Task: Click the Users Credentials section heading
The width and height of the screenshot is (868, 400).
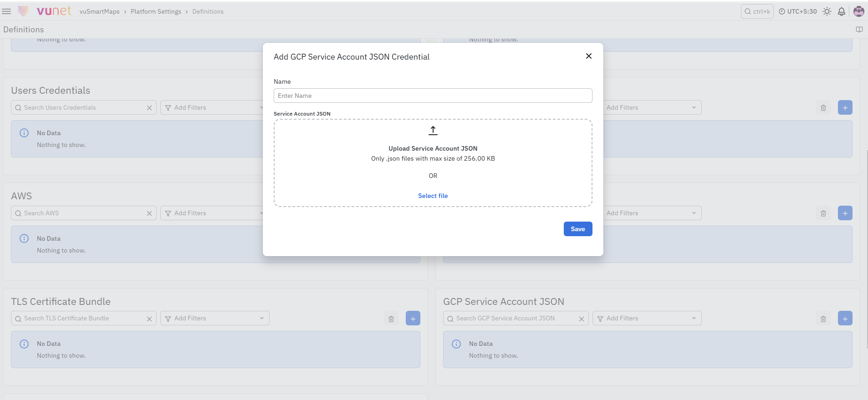Action: click(x=51, y=91)
